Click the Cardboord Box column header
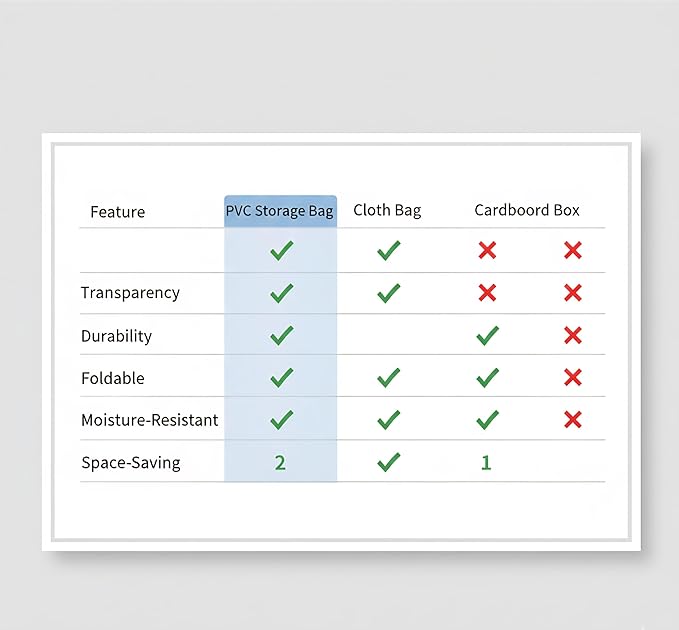 (527, 210)
